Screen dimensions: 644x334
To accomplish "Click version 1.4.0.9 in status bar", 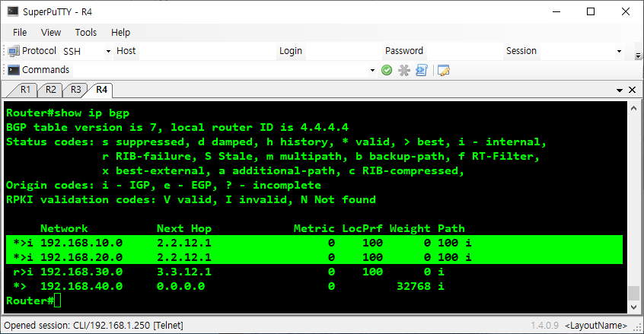I will pyautogui.click(x=544, y=326).
